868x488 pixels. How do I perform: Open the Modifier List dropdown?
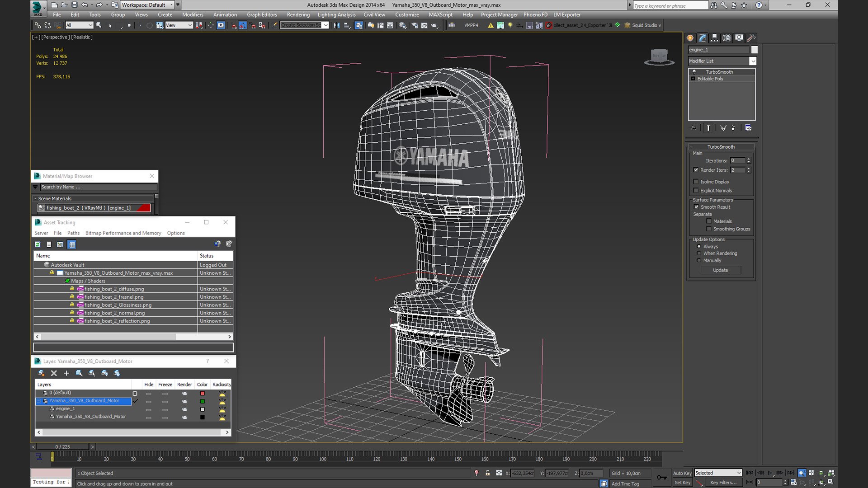[722, 61]
